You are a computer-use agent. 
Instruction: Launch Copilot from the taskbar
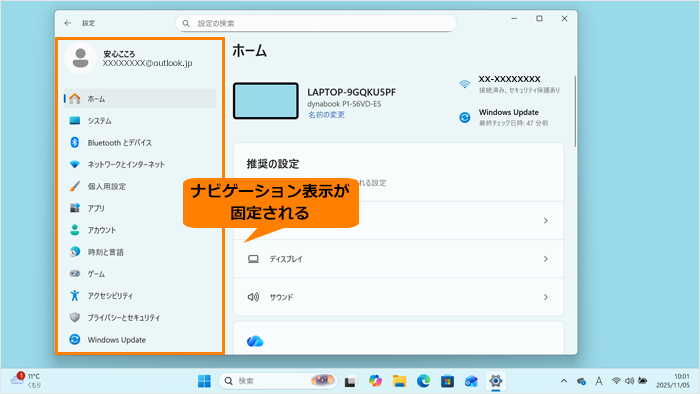pyautogui.click(x=375, y=381)
